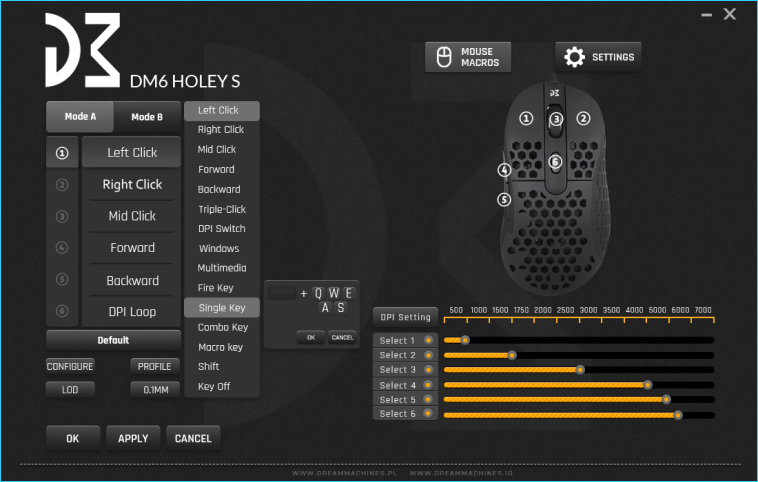The image size is (758, 482).
Task: Toggle Select 5 DPI level indicator
Action: 428,399
